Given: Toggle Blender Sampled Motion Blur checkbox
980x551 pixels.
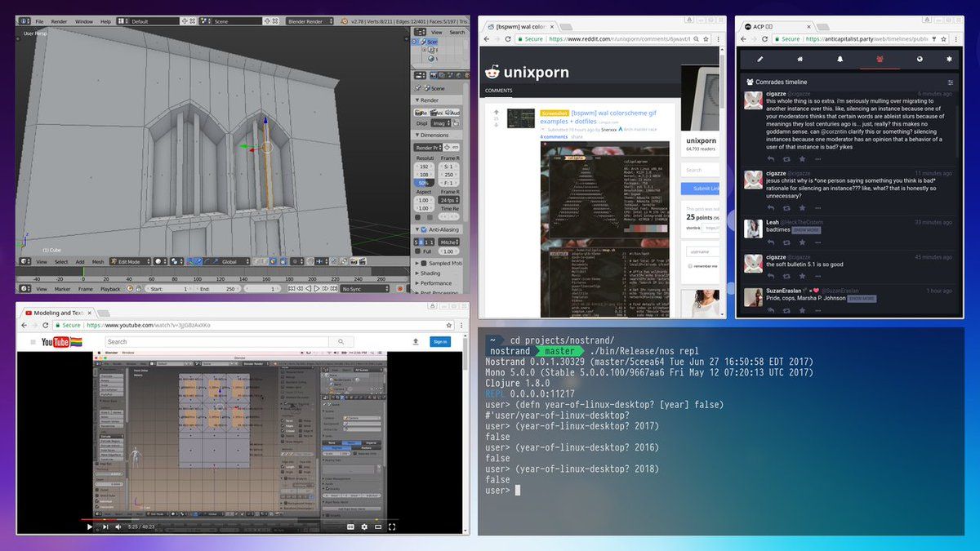Looking at the screenshot, I should click(x=423, y=264).
